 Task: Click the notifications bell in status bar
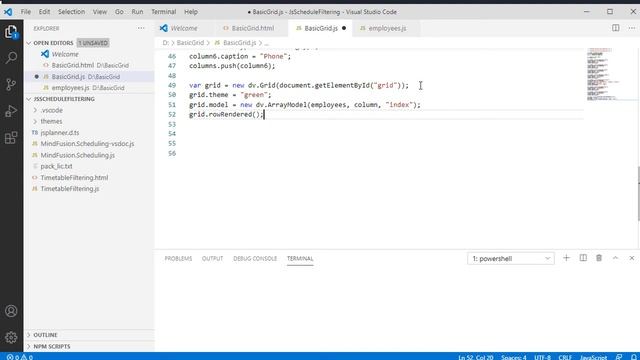pos(634,357)
